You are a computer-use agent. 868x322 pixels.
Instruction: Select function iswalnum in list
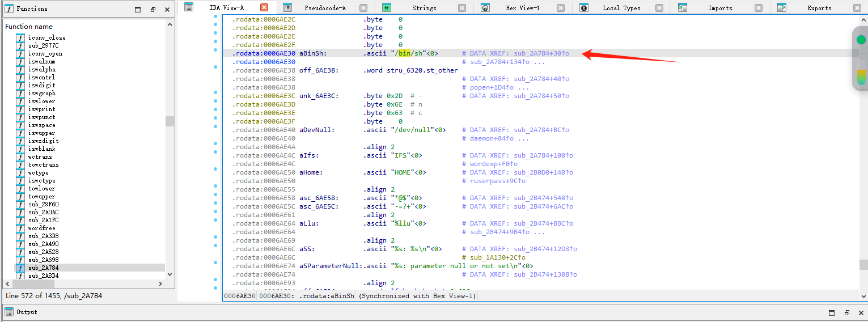point(42,61)
